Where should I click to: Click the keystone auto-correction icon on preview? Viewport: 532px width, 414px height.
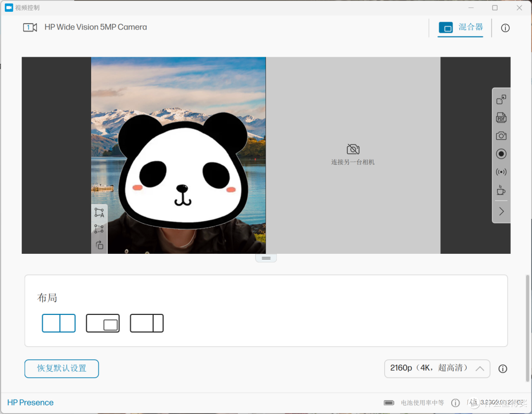pos(99,212)
